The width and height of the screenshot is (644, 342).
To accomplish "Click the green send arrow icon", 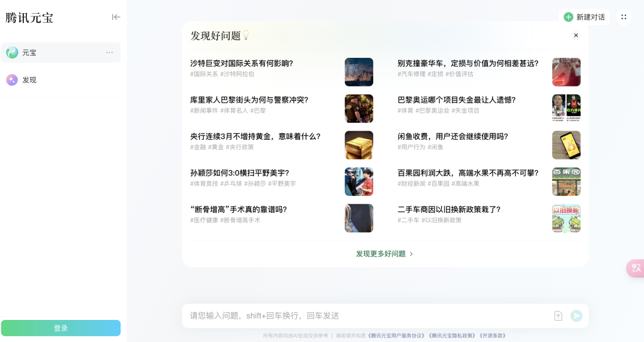I will tap(577, 316).
